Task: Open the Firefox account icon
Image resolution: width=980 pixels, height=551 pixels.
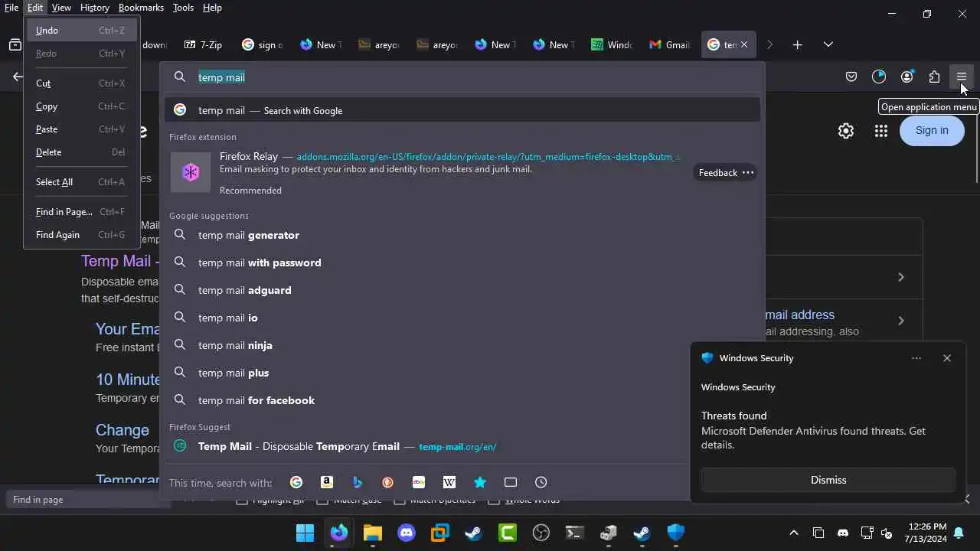Action: click(x=907, y=77)
